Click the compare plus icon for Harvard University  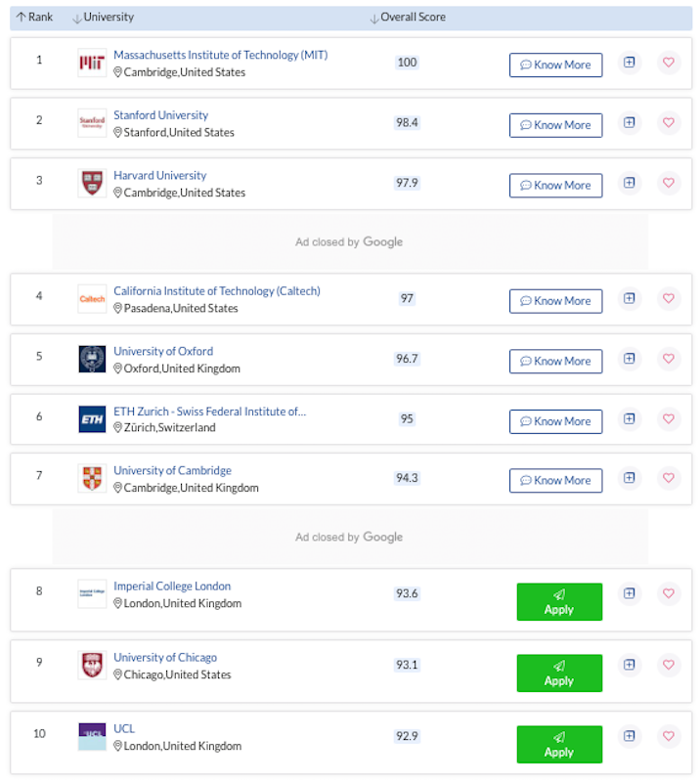(x=630, y=183)
